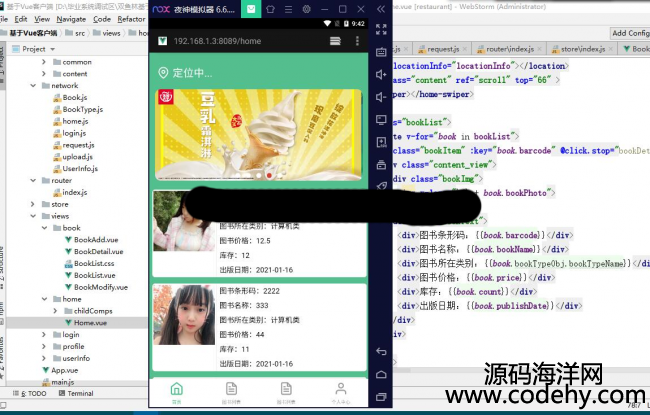
Task: Switch to the request.js tab
Action: click(x=443, y=49)
